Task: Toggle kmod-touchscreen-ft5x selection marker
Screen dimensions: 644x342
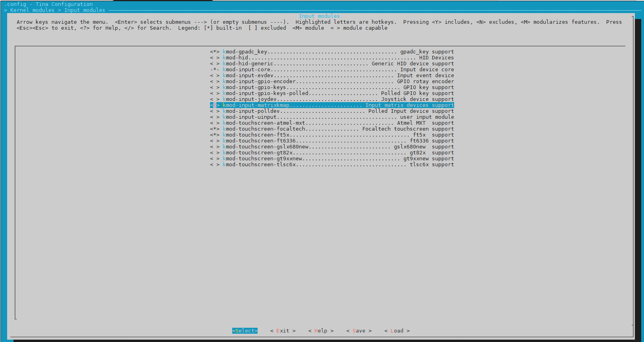Action: (x=215, y=135)
